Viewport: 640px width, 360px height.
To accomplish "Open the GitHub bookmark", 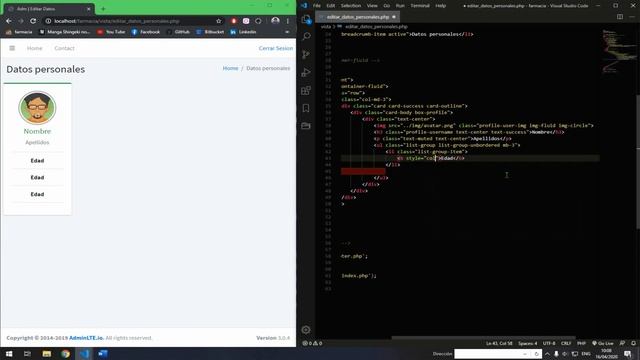I will (x=179, y=32).
